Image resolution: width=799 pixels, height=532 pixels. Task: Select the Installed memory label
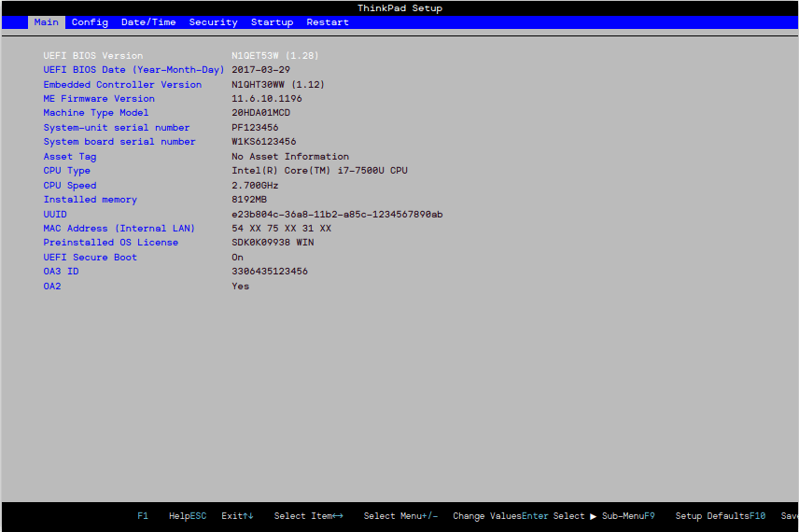click(x=91, y=200)
